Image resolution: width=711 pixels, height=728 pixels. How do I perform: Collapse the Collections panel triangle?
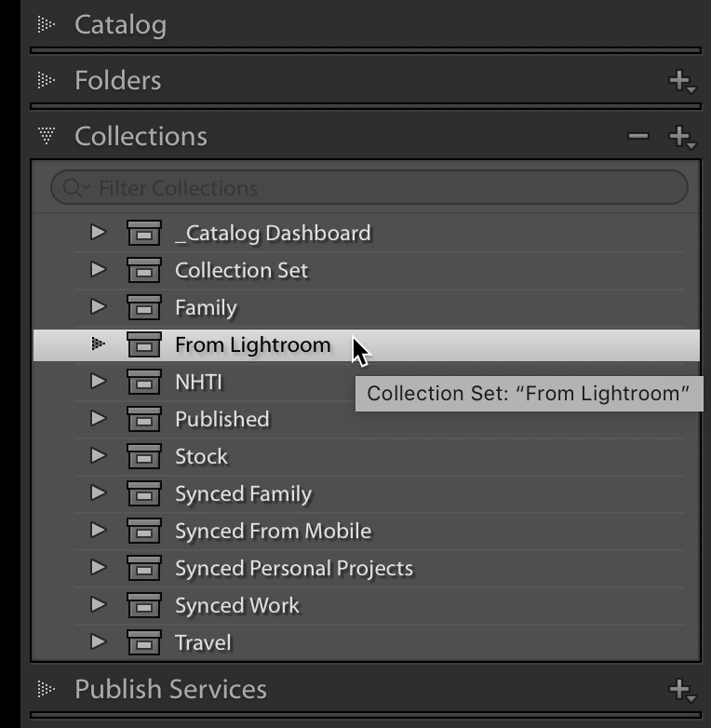click(x=47, y=136)
